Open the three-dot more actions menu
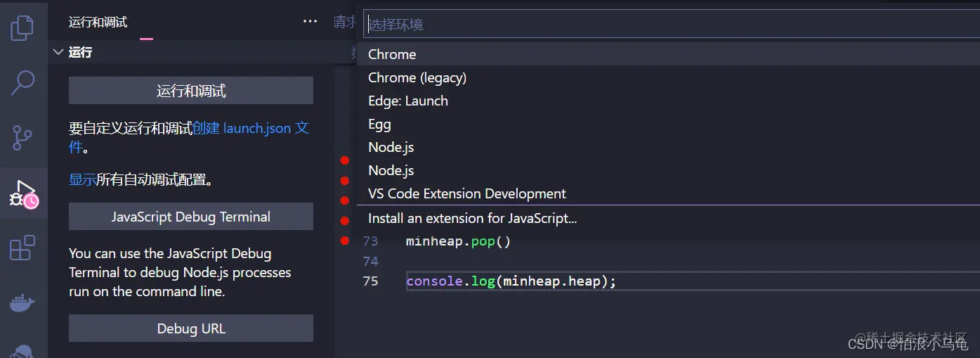This screenshot has width=980, height=358. click(310, 22)
